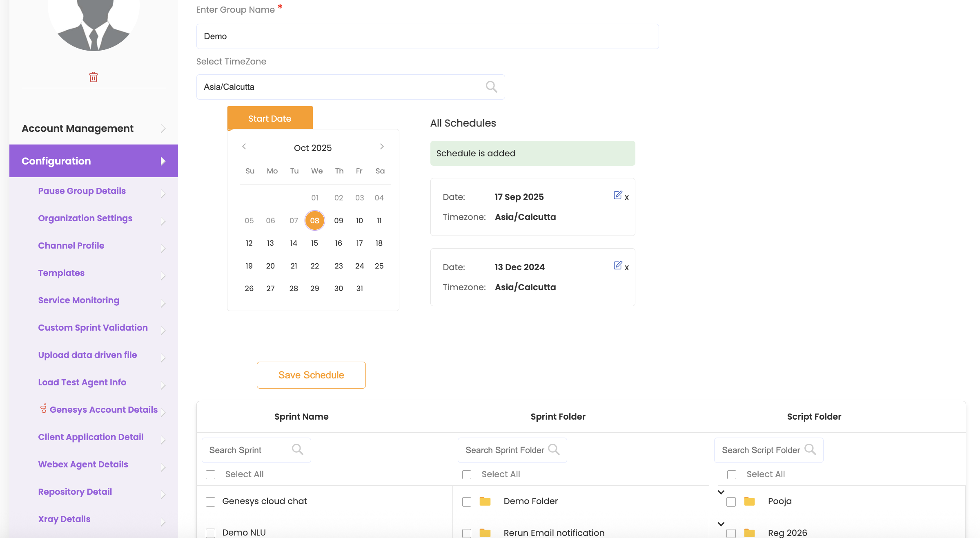The image size is (980, 538).
Task: Go to next month in calendar
Action: [x=382, y=147]
